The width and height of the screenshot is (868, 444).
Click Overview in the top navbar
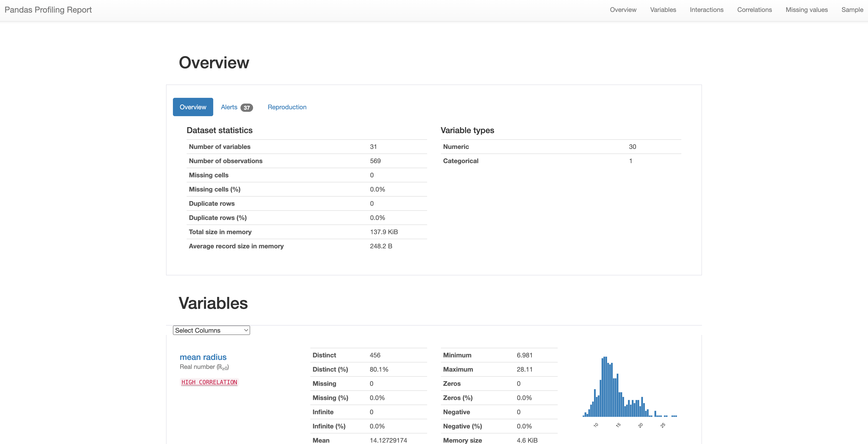point(623,10)
